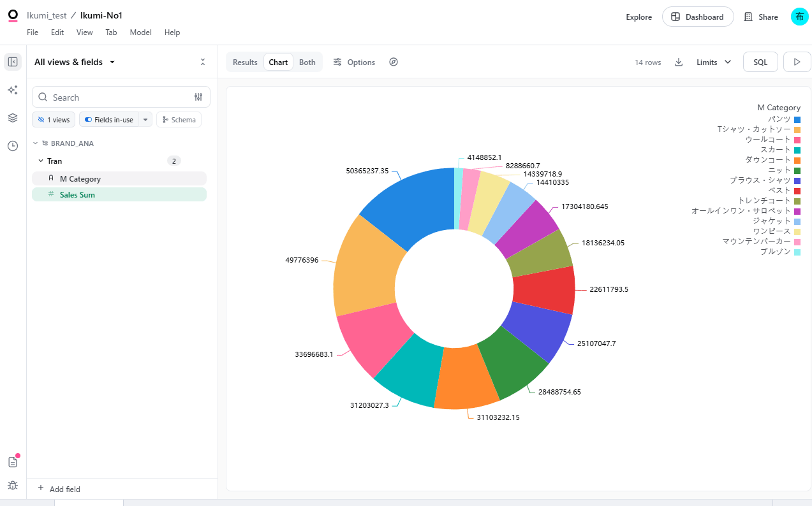The image size is (812, 506).
Task: Open the query history clock icon
Action: pyautogui.click(x=13, y=146)
